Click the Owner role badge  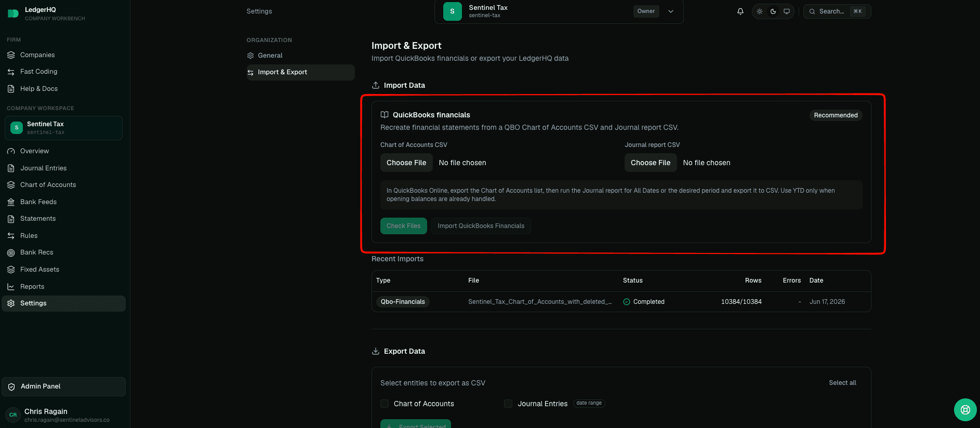(x=646, y=11)
